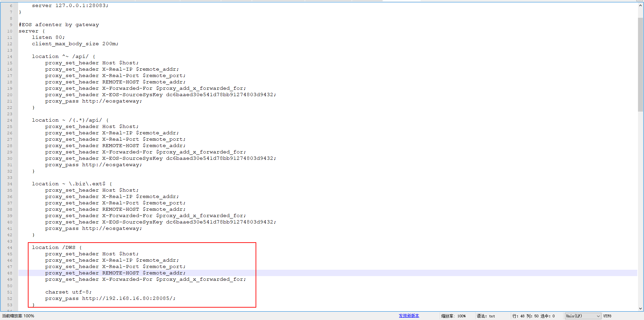Click line number 44 in the gutter
The image size is (644, 320).
pyautogui.click(x=9, y=248)
